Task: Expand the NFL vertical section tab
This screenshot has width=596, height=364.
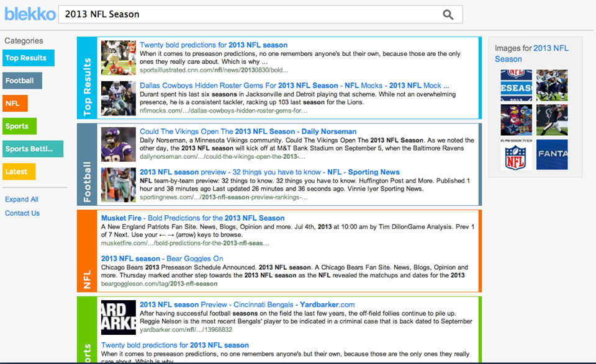Action: 87,251
